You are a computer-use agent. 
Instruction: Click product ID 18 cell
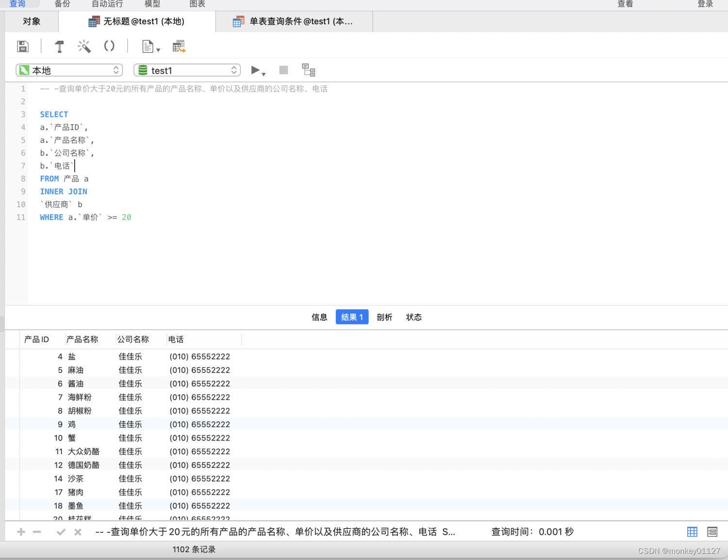pyautogui.click(x=58, y=506)
